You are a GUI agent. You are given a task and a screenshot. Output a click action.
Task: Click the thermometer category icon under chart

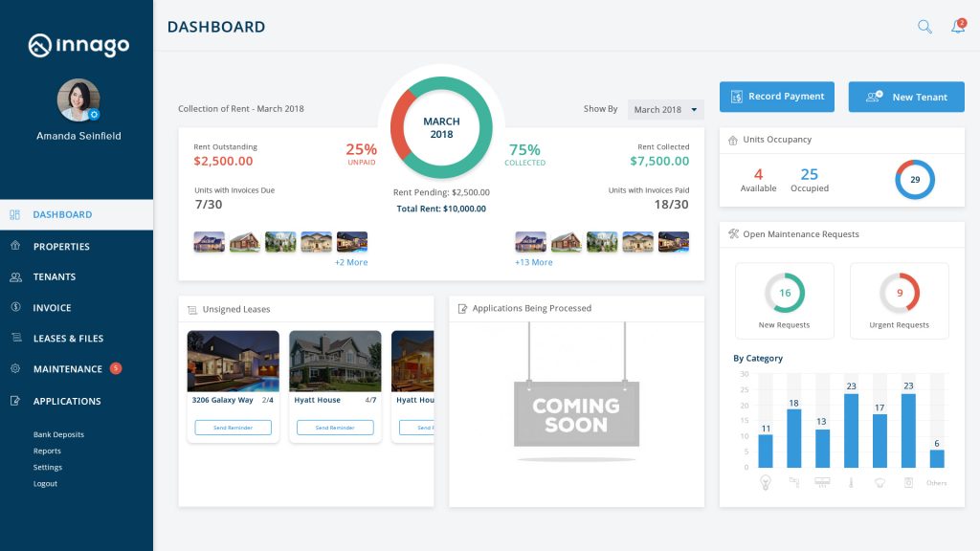coord(851,483)
